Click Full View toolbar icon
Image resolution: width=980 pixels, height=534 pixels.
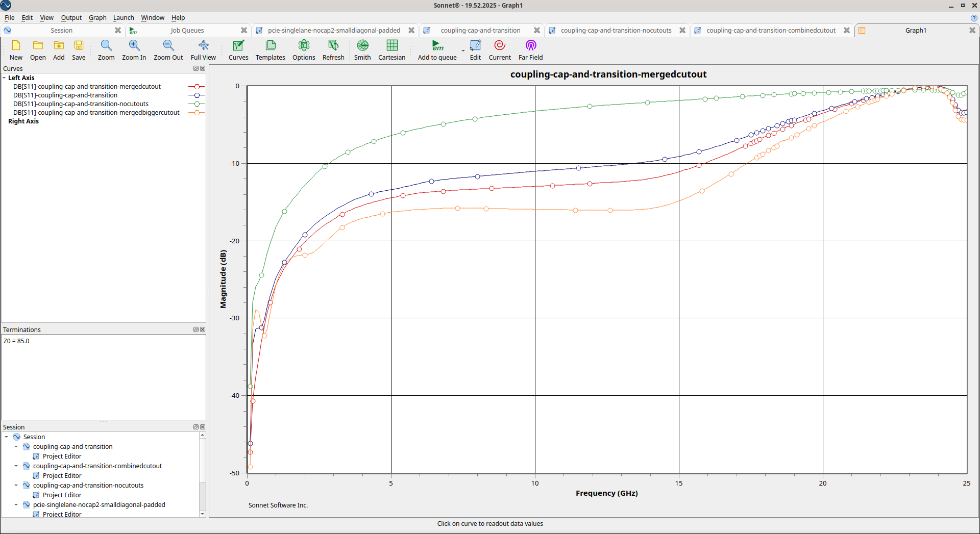[203, 50]
